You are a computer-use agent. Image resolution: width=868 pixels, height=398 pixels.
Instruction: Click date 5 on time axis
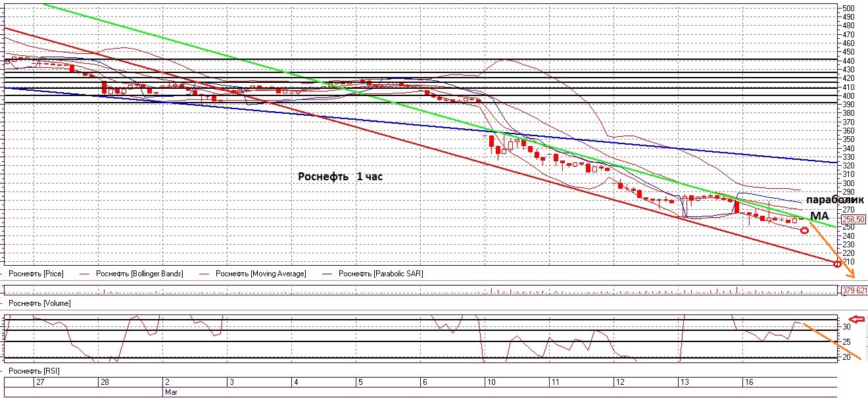tap(360, 382)
